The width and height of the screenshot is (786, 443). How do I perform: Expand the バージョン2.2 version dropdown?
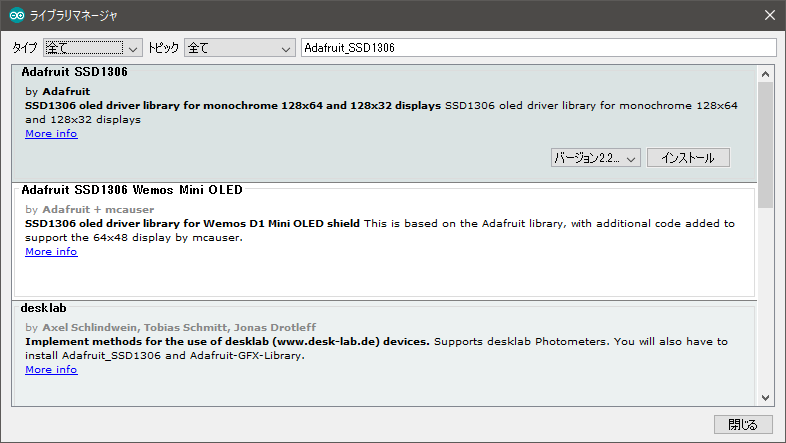pos(596,158)
